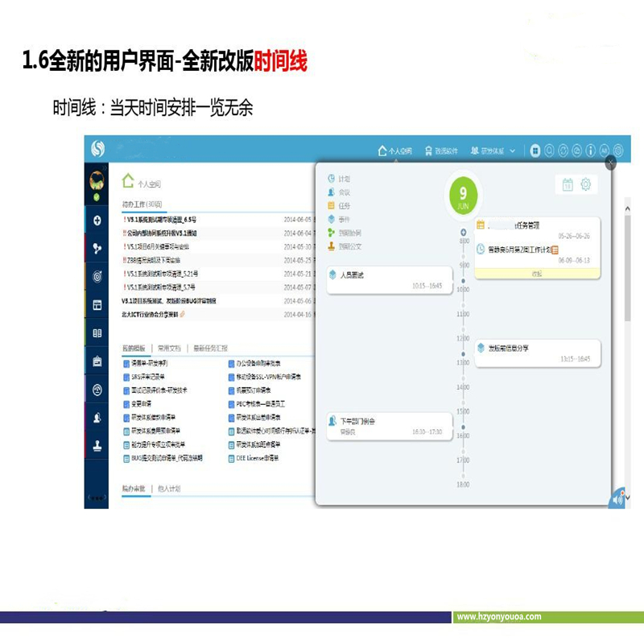Image resolution: width=644 pixels, height=644 pixels.
Task: Click the stamp icon in left sidebar
Action: point(97,446)
